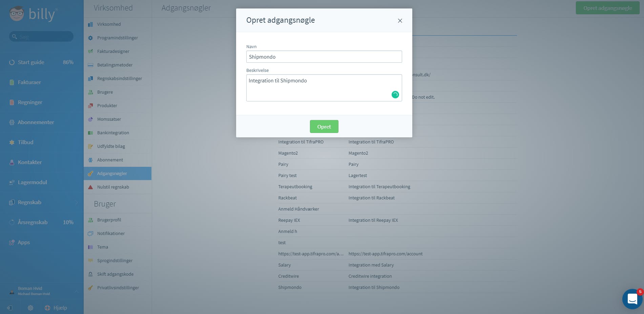Screen dimensions: 644x314
Task: Click the Notifikationer icon
Action: click(90, 234)
